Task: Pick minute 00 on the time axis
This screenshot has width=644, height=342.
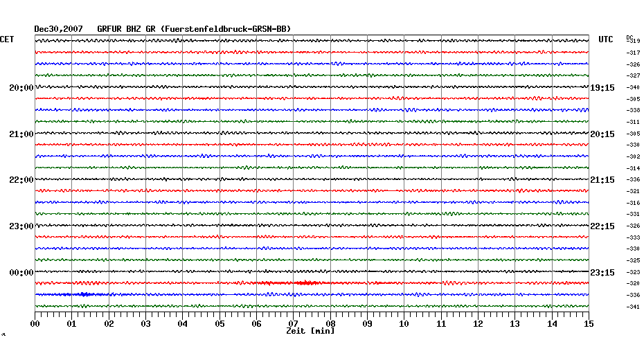Action: click(35, 324)
